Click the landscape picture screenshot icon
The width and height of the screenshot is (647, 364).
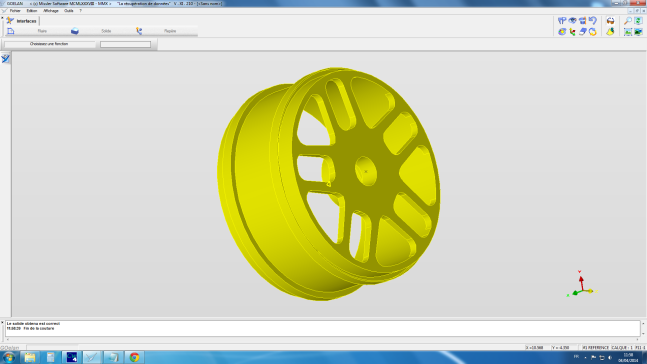coord(638,32)
